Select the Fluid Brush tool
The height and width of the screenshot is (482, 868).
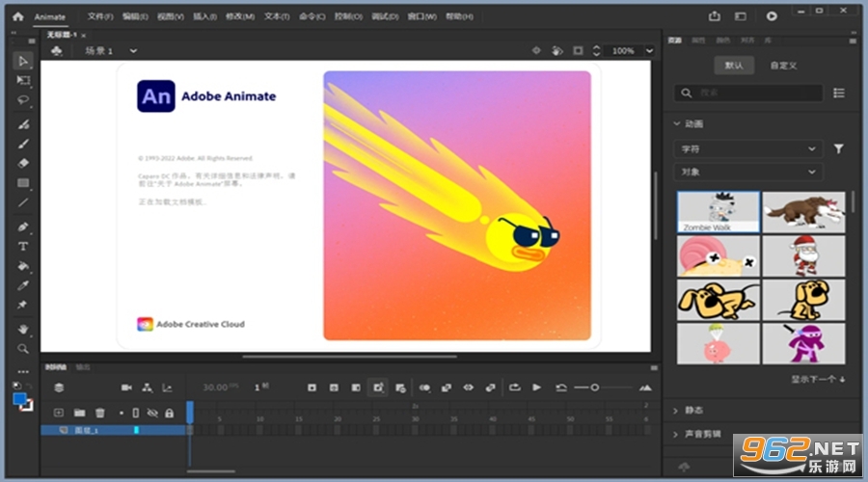click(x=23, y=124)
